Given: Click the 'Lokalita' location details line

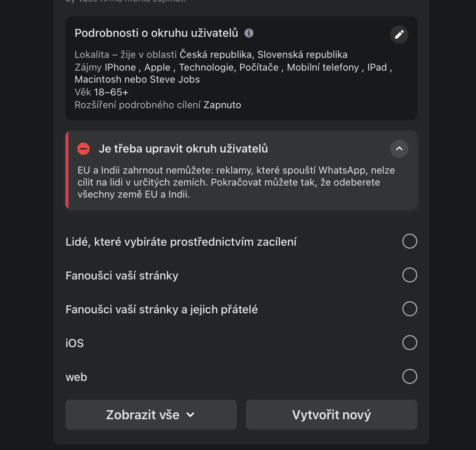Looking at the screenshot, I should [211, 54].
